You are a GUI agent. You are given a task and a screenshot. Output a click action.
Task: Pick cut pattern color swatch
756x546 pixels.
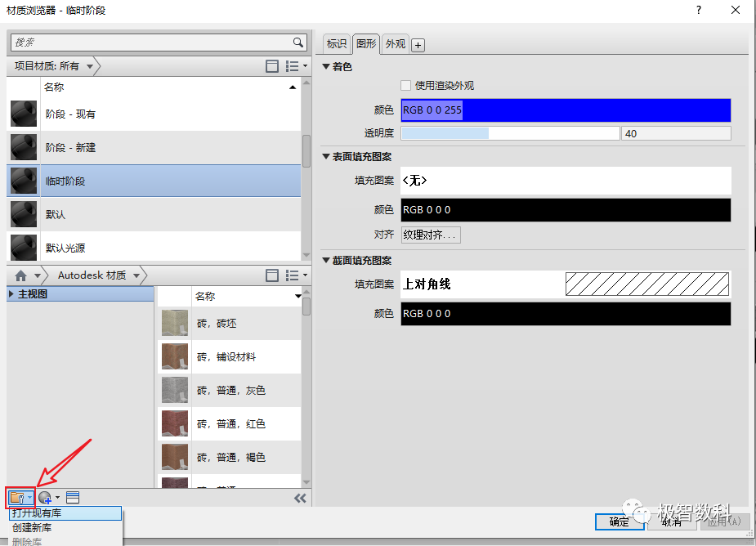(x=566, y=314)
